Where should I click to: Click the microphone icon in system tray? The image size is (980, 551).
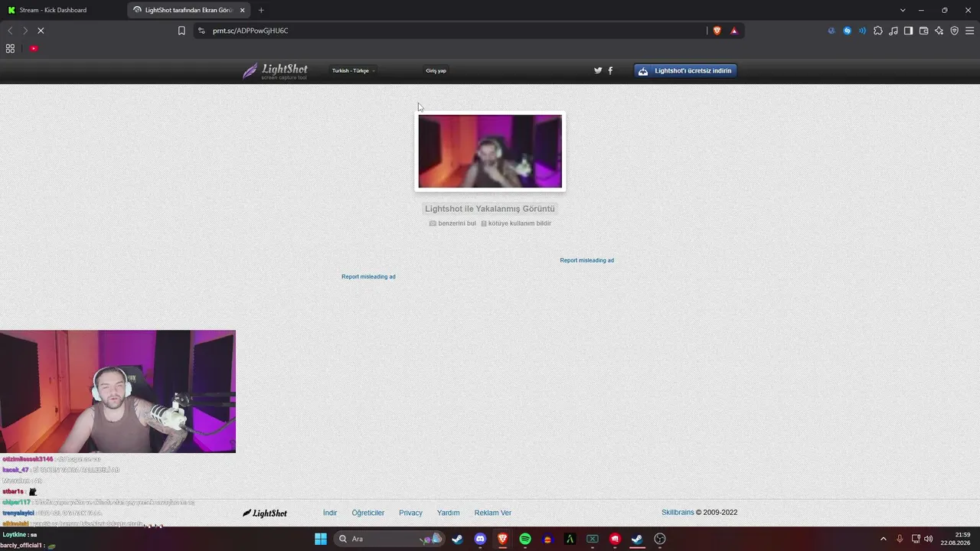900,539
